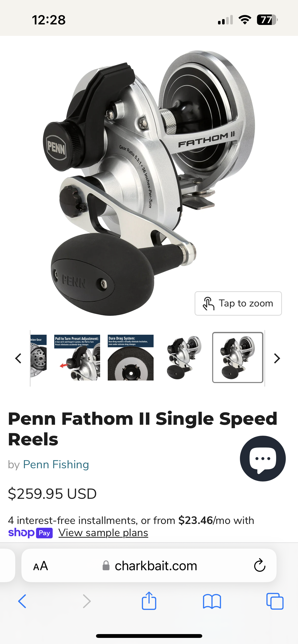
Task: Show next product thumbnails
Action: coord(277,358)
